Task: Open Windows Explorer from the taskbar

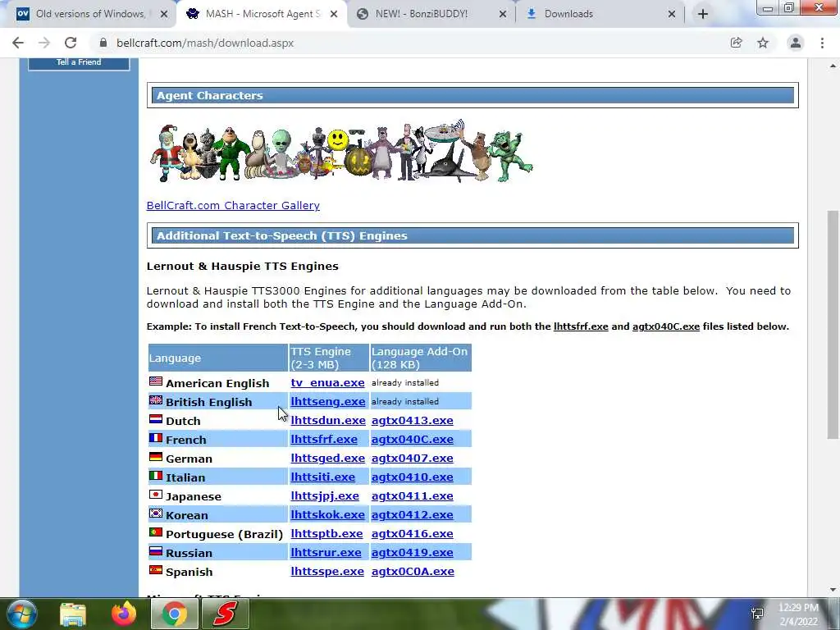Action: (x=73, y=614)
